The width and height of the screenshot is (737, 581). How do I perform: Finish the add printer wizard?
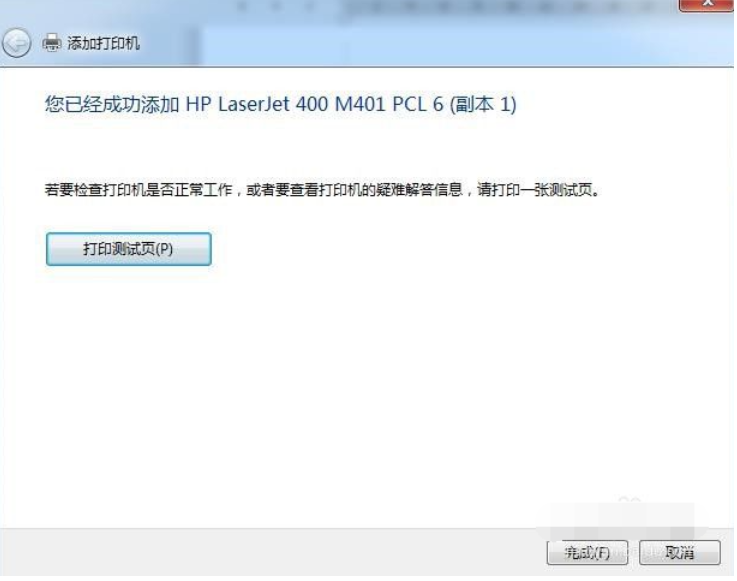587,553
